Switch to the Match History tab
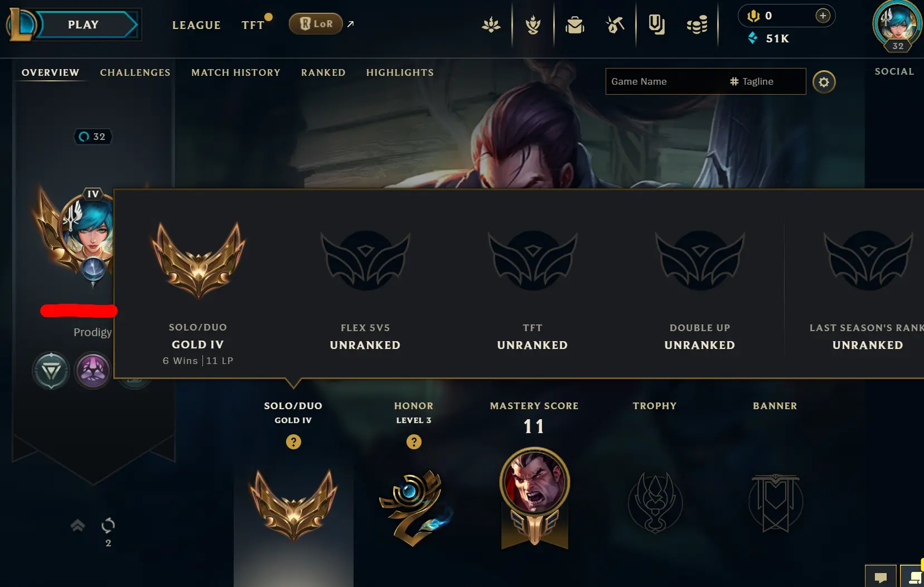The width and height of the screenshot is (924, 587). pyautogui.click(x=236, y=72)
